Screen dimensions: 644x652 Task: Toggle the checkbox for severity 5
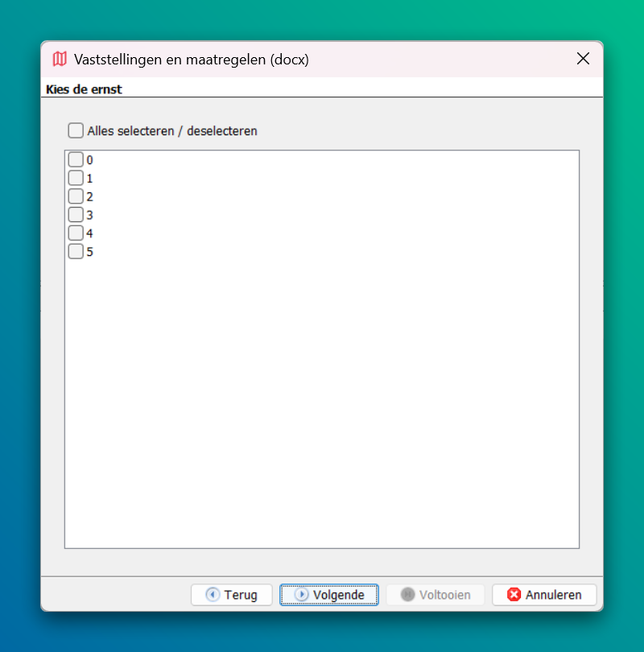tap(76, 252)
